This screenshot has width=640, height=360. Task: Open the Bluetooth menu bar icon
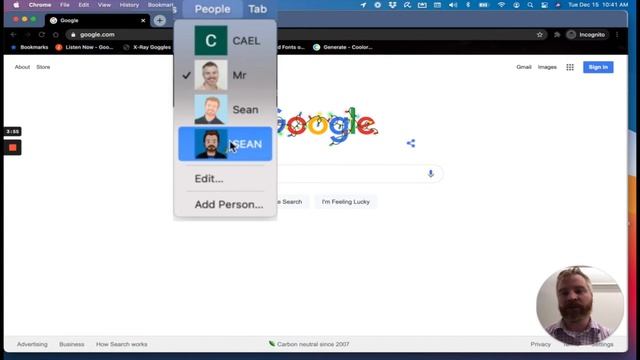468,5
